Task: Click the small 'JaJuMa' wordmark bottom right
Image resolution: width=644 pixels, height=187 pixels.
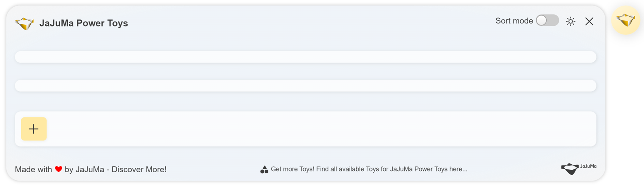Action: tap(588, 166)
